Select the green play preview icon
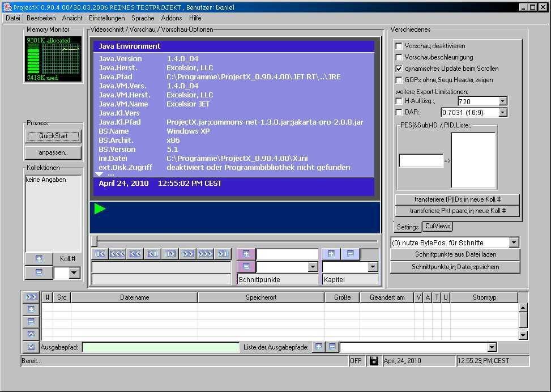The height and width of the screenshot is (392, 551). 100,208
